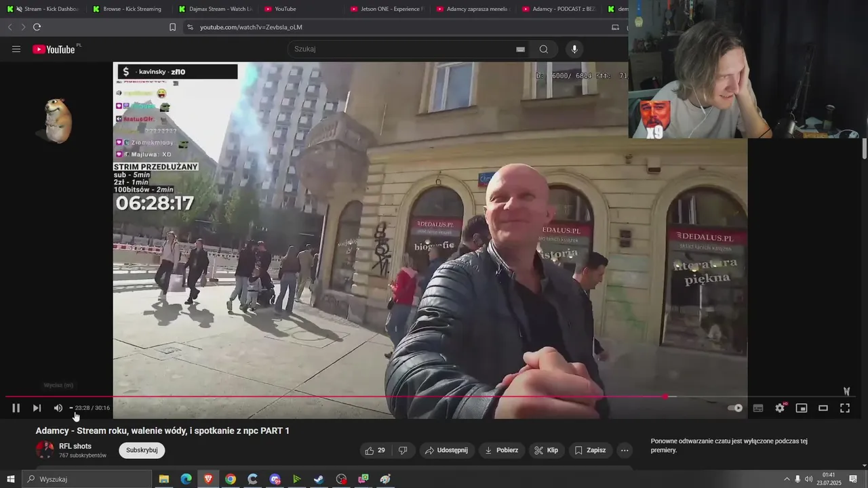Mute the player volume speaker icon
This screenshot has width=868, height=488.
58,408
